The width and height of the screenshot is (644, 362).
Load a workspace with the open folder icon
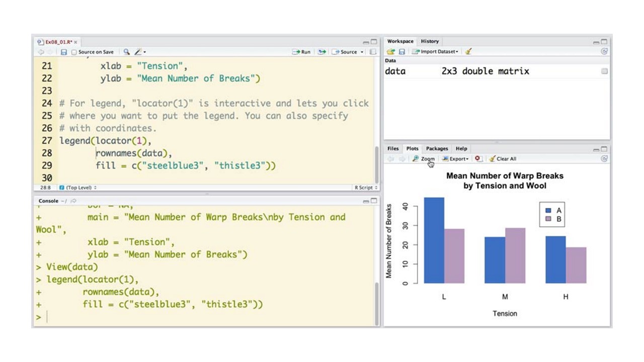point(390,51)
